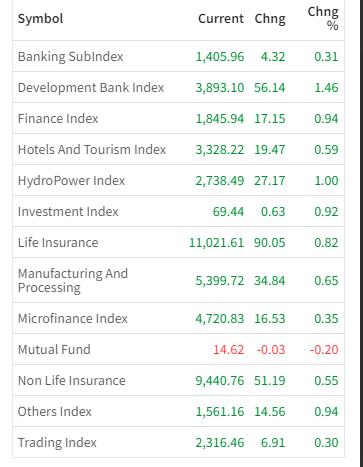The height and width of the screenshot is (467, 363).
Task: Sort by the Symbol column header
Action: coord(40,19)
